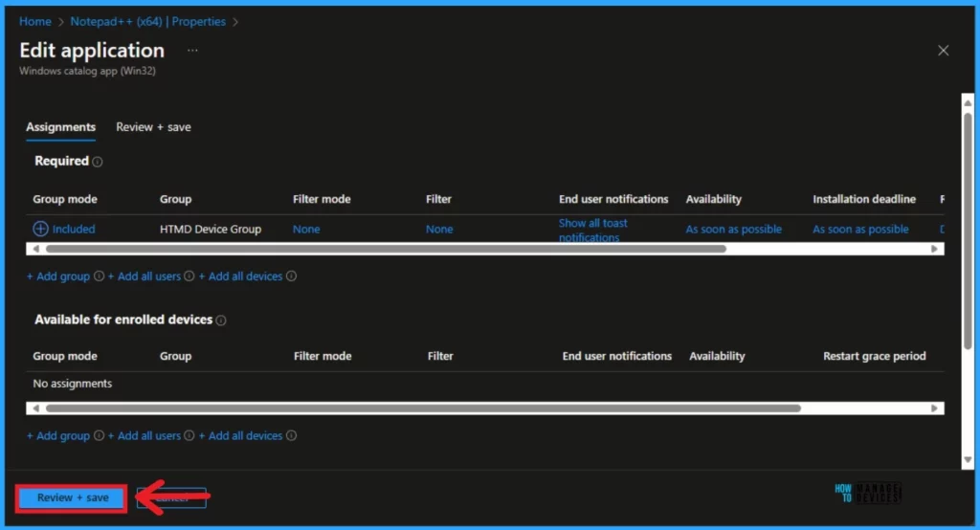Click Add all devices under Available for enrolled devices
Screen dimensions: 980x530
coord(240,435)
